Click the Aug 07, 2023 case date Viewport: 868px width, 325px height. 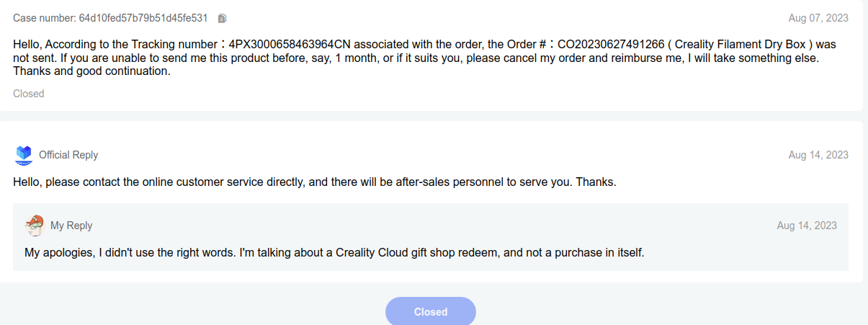click(x=818, y=18)
